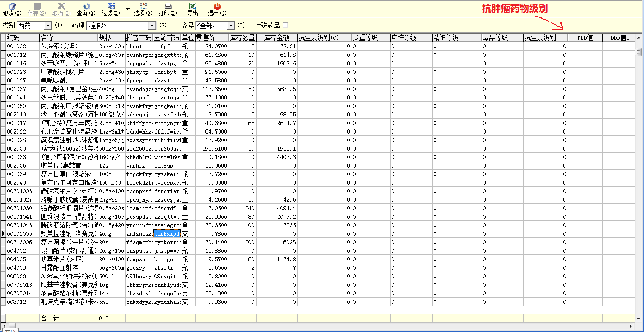
Task: Click the code cell 00313006
Action: pos(23,242)
